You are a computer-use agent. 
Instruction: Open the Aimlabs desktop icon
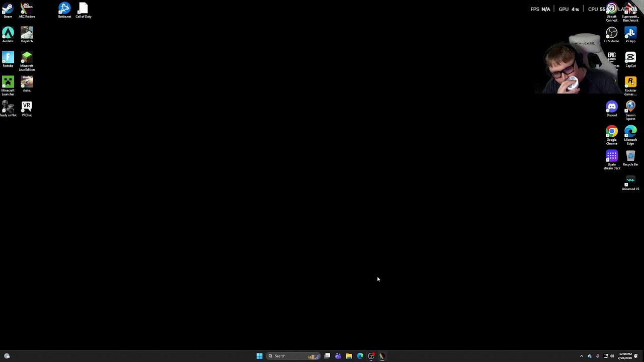pos(8,35)
